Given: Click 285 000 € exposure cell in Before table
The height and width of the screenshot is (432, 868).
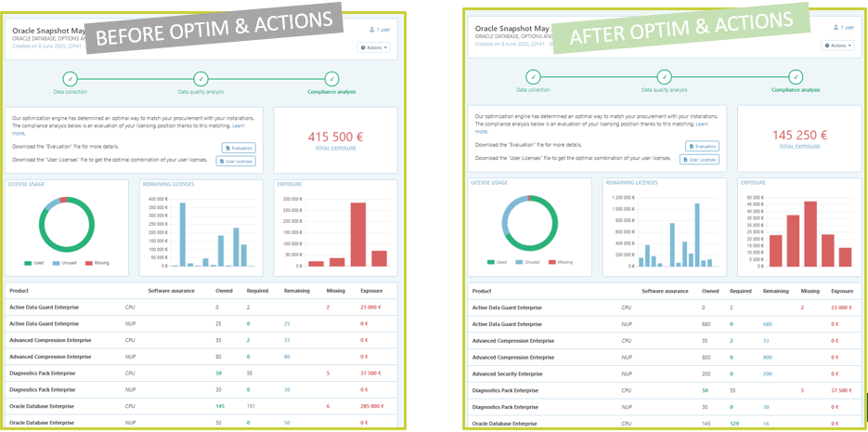Looking at the screenshot, I should pyautogui.click(x=372, y=406).
